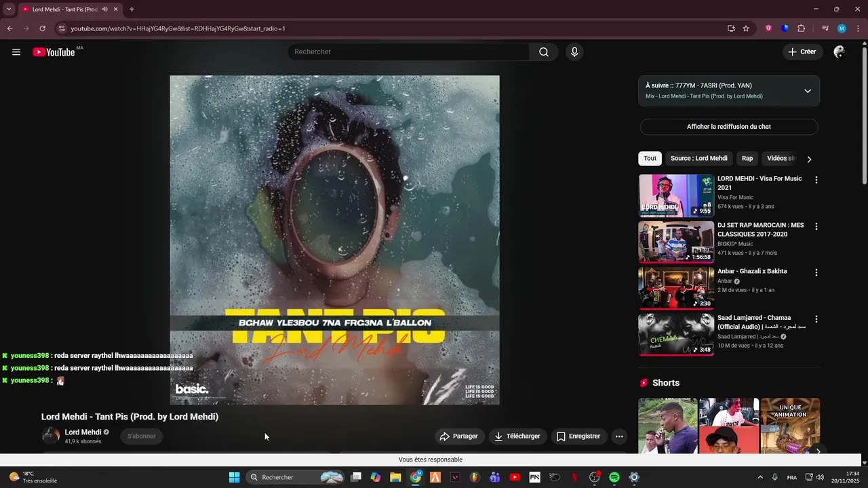Show next Shorts with arrow
This screenshot has width=868, height=488.
(818, 451)
